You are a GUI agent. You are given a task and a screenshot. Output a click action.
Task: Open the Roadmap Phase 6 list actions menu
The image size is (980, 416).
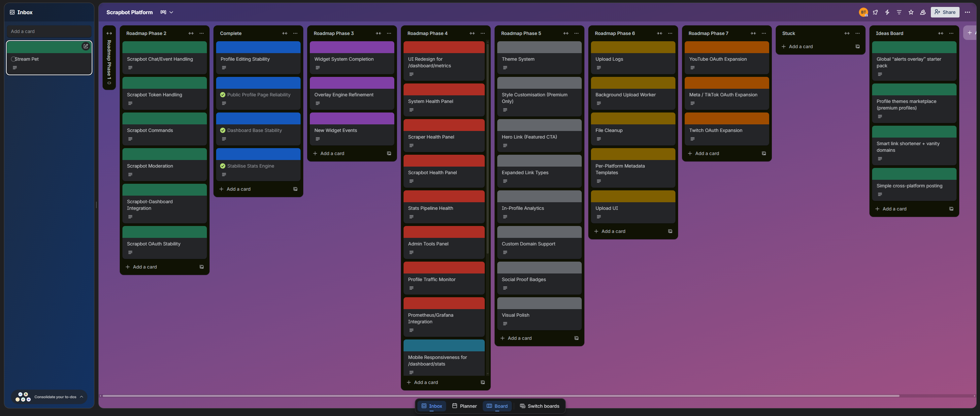click(670, 33)
